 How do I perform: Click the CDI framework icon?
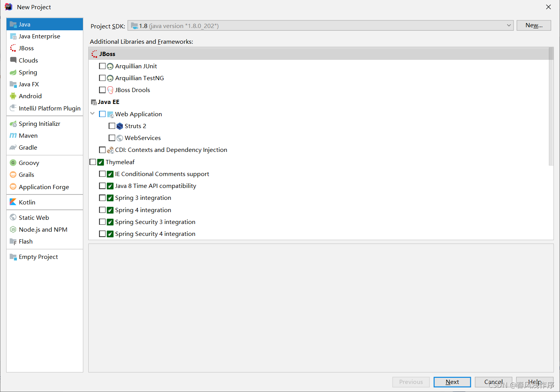(110, 150)
